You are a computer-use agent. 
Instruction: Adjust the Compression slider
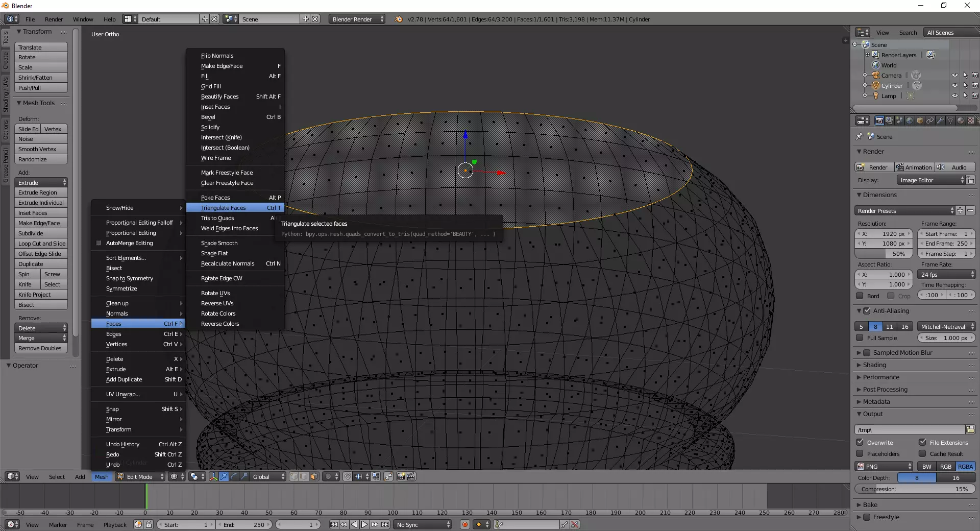coord(915,489)
